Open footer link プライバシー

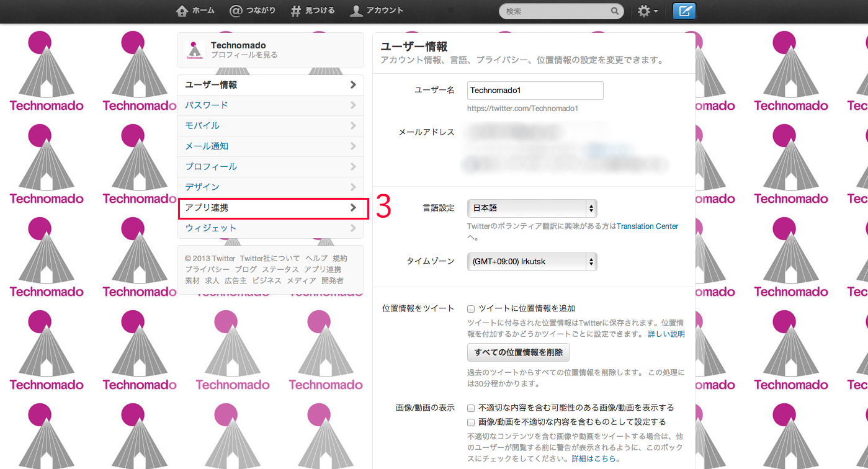(207, 270)
